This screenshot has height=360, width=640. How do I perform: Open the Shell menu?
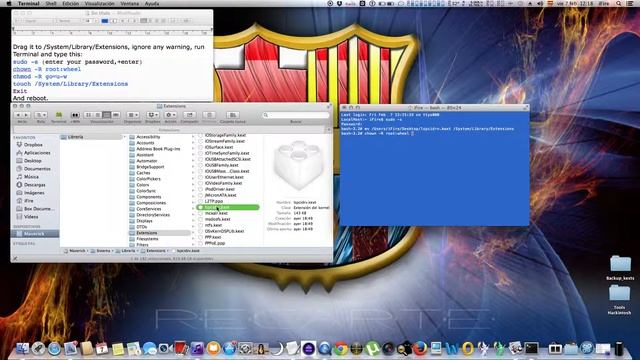click(x=51, y=3)
